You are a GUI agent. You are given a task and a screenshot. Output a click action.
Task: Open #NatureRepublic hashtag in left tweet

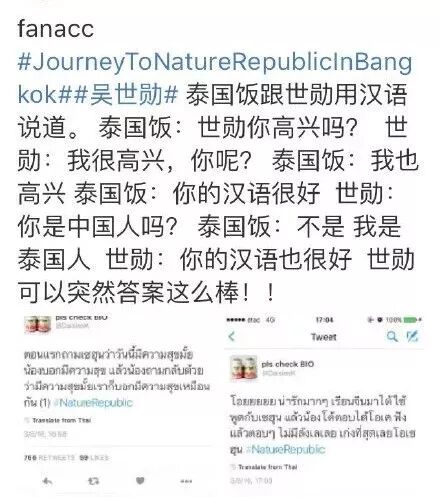(x=93, y=403)
